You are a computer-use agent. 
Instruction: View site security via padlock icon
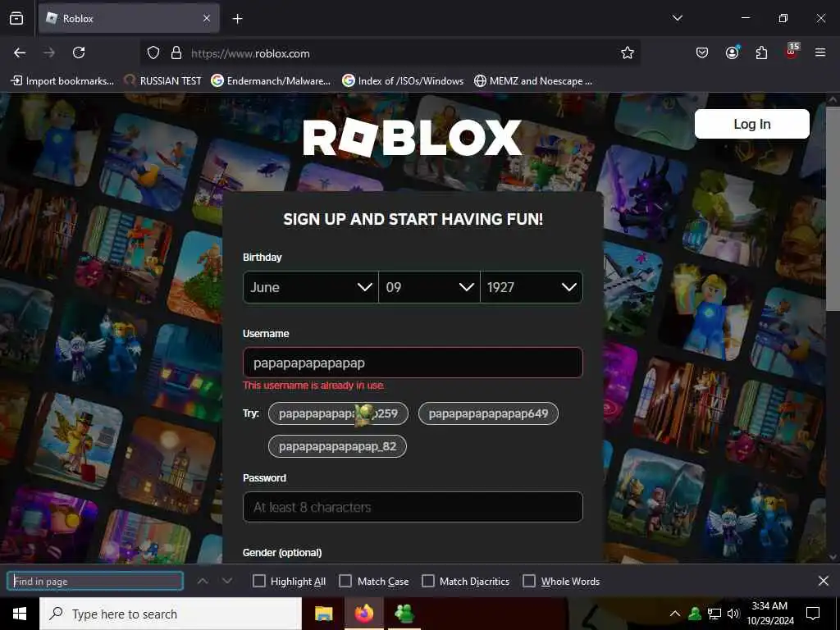[176, 53]
